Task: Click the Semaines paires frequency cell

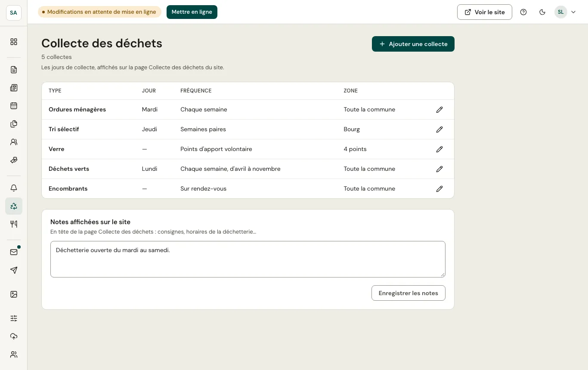Action: [x=203, y=129]
